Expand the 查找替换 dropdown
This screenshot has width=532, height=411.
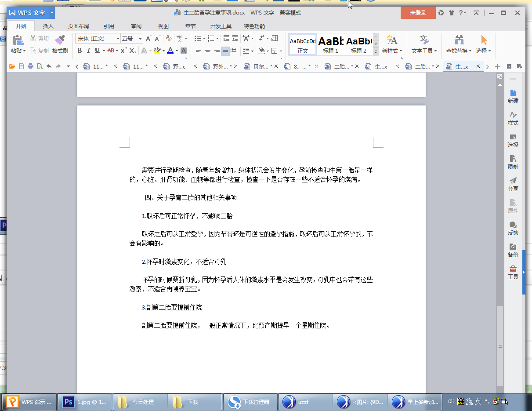click(x=460, y=51)
